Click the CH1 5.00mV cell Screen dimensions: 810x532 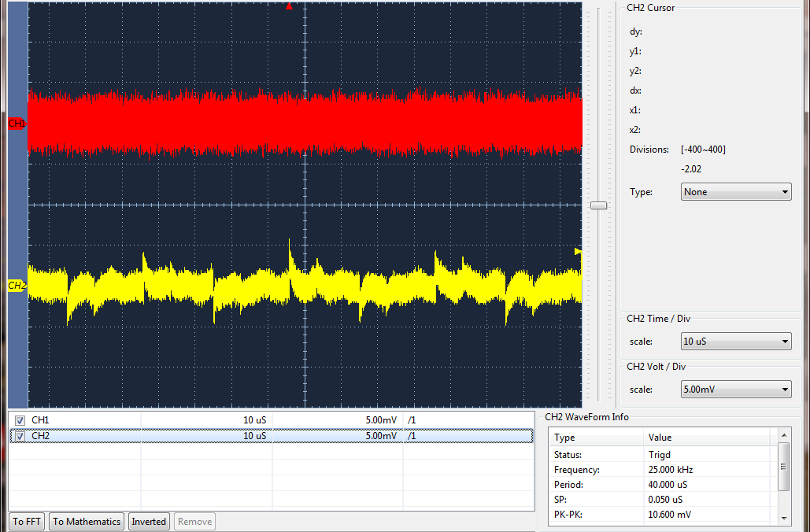coord(381,420)
